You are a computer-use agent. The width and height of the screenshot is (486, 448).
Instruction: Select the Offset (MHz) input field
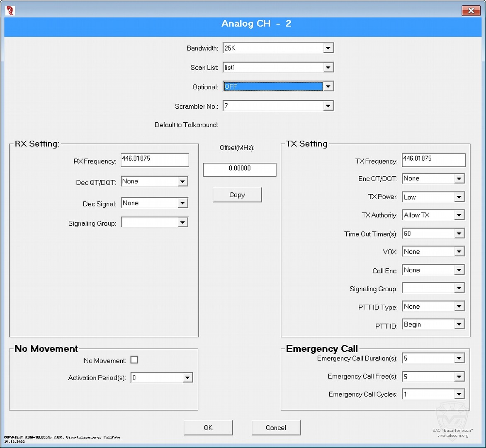coord(240,170)
